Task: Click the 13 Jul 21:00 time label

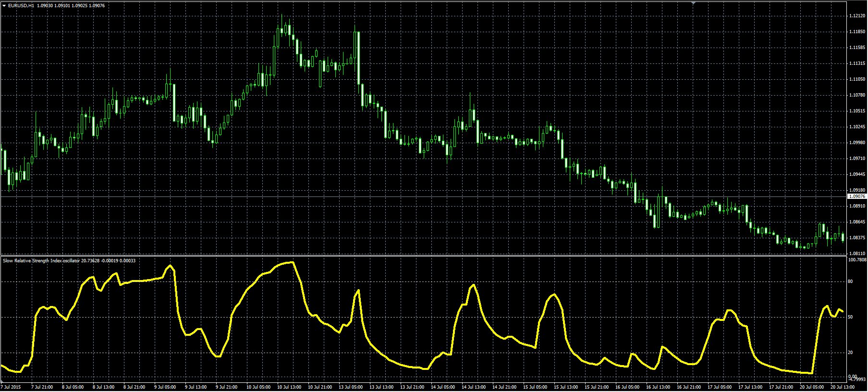Action: coord(412,387)
